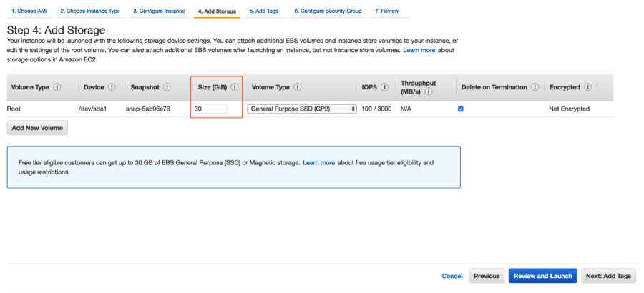Click the Cancel link
Screen dimensions: 644x293
[452, 276]
